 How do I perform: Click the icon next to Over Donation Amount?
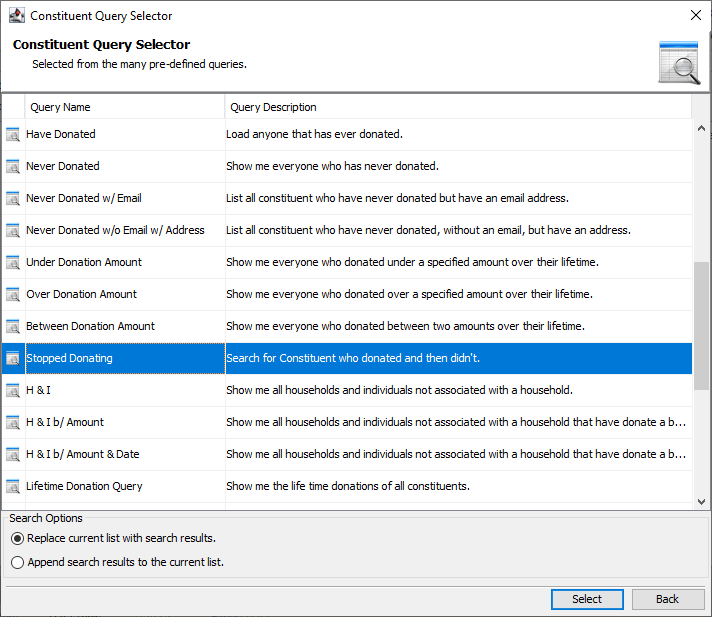click(x=13, y=295)
